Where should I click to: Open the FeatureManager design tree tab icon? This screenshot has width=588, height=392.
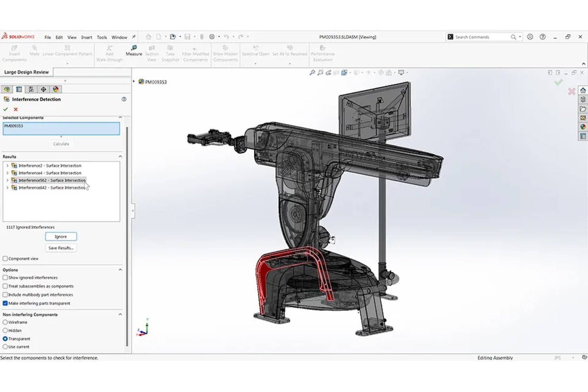point(7,89)
